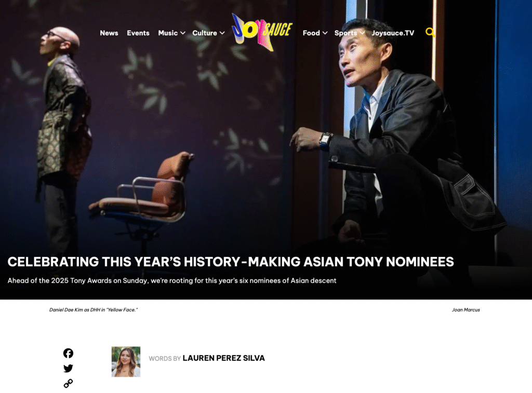Open the Music section link
The image size is (532, 393).
coord(168,33)
